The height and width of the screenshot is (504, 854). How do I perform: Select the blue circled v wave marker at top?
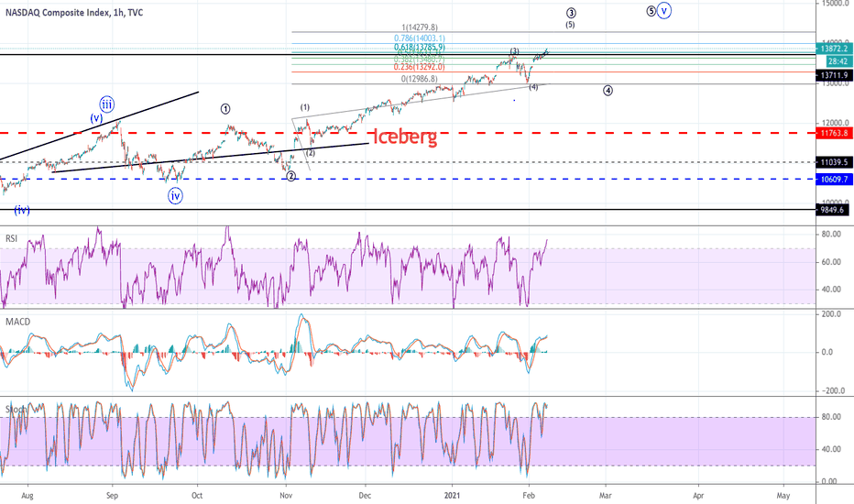[664, 10]
